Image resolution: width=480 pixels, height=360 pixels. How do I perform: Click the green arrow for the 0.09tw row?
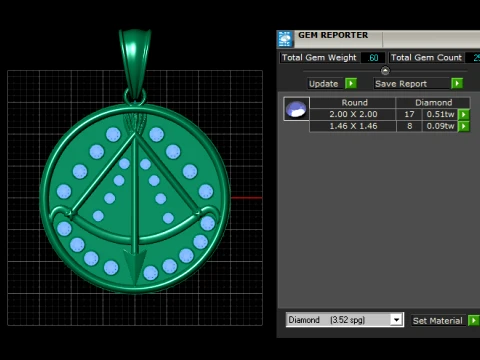[464, 126]
